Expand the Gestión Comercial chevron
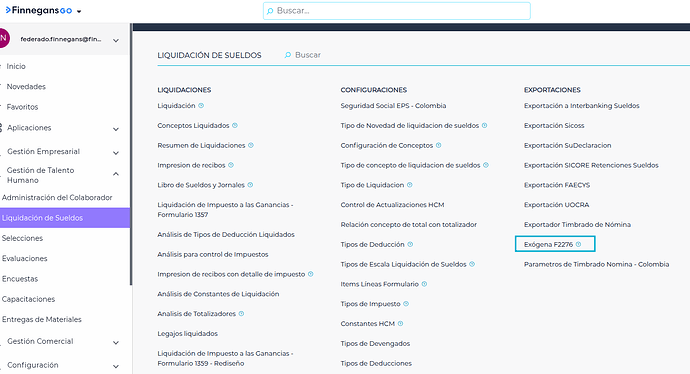The height and width of the screenshot is (374, 690). (x=116, y=342)
